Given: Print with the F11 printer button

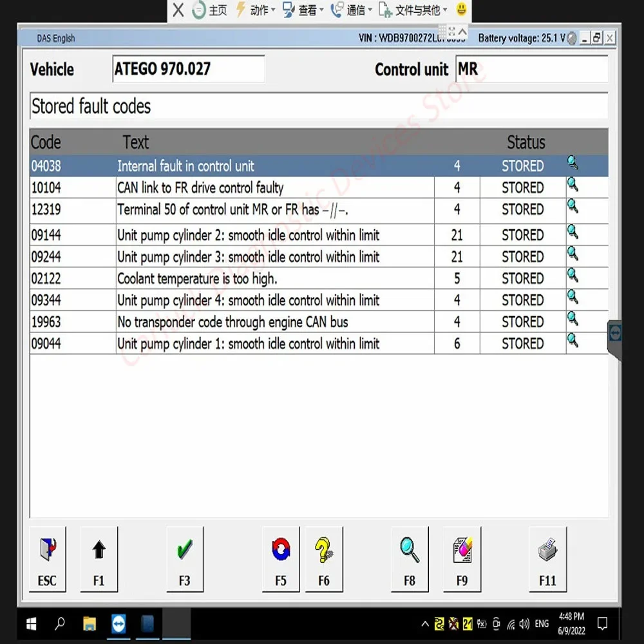Looking at the screenshot, I should click(x=548, y=559).
